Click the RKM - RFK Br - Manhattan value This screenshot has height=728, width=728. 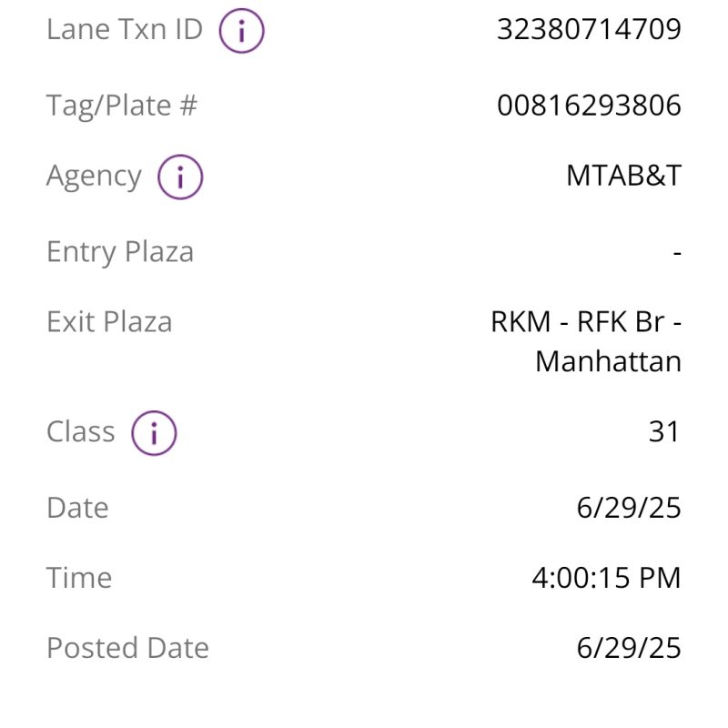587,341
